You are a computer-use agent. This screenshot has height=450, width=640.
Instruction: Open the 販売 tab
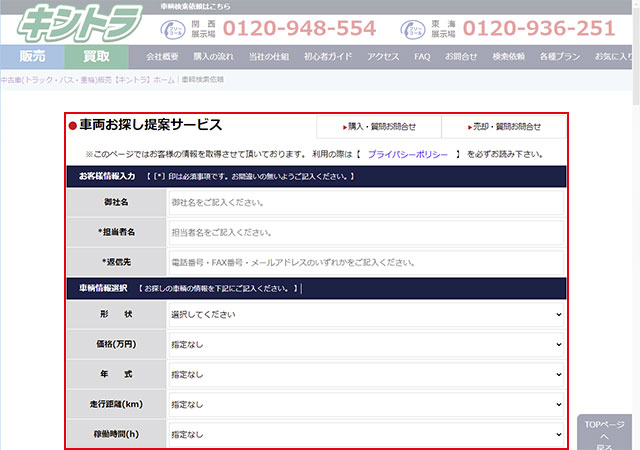click(x=32, y=57)
